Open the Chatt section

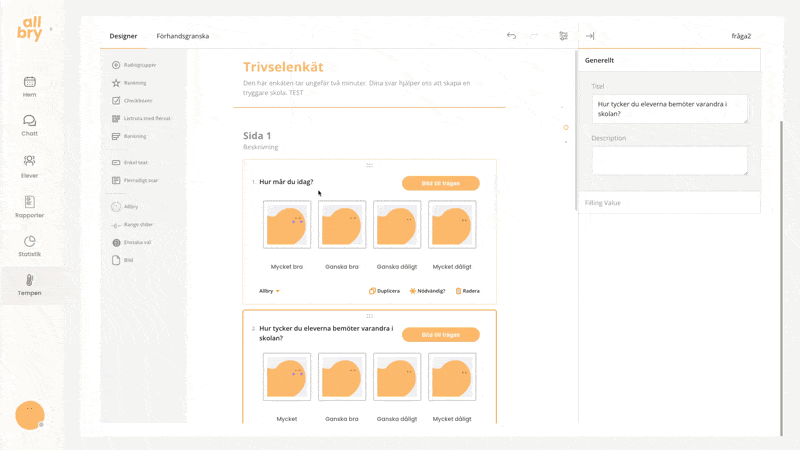(x=30, y=125)
